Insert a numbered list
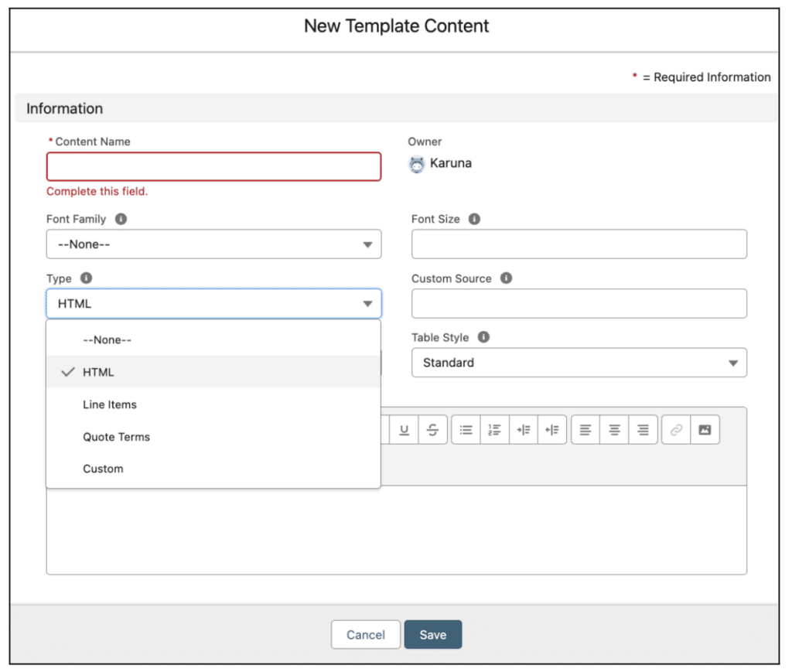The height and width of the screenshot is (672, 792). (x=495, y=430)
